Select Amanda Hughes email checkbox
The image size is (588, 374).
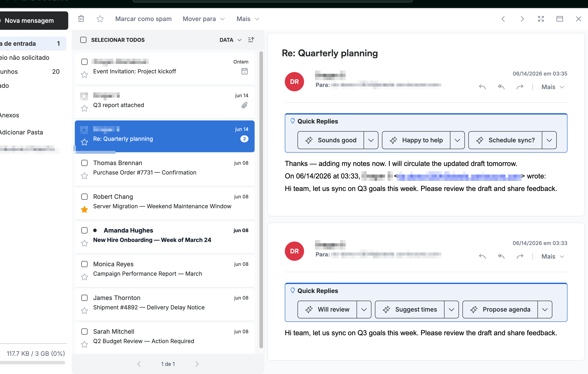(84, 231)
